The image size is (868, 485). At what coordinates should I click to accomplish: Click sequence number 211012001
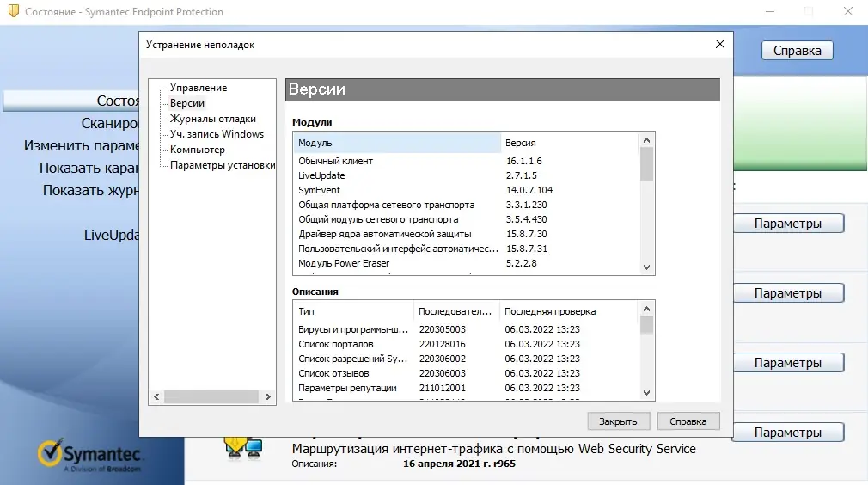tap(443, 388)
